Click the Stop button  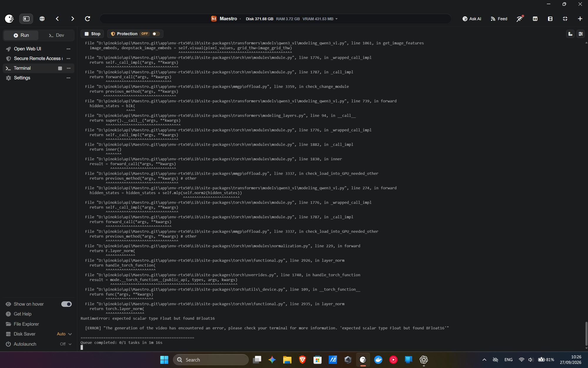tap(93, 34)
